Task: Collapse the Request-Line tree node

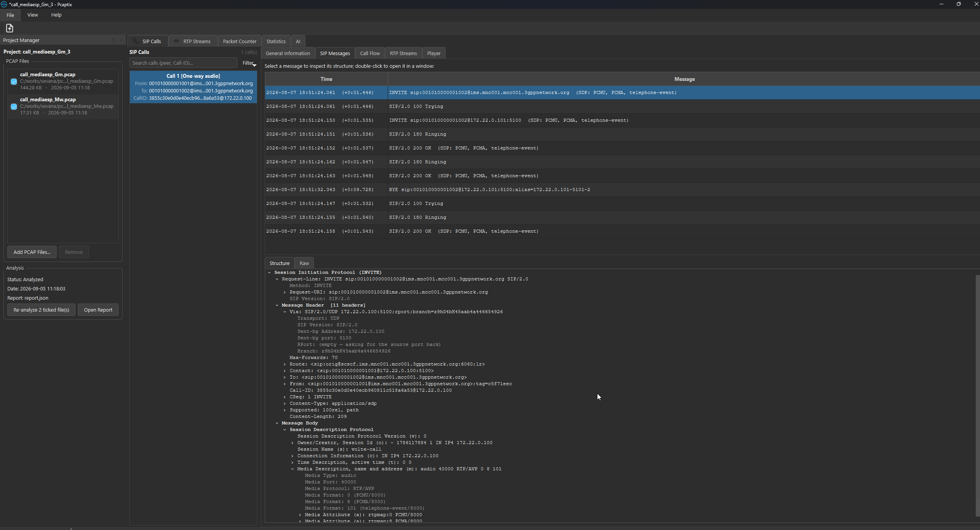Action: pyautogui.click(x=277, y=279)
